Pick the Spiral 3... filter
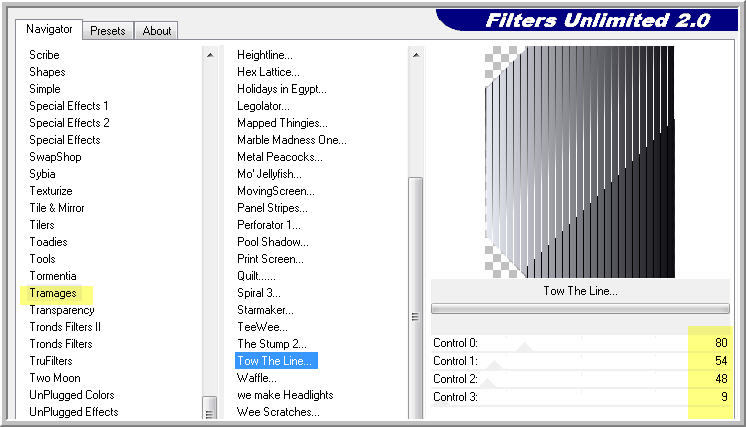Screen dimensions: 746x427 click(259, 293)
